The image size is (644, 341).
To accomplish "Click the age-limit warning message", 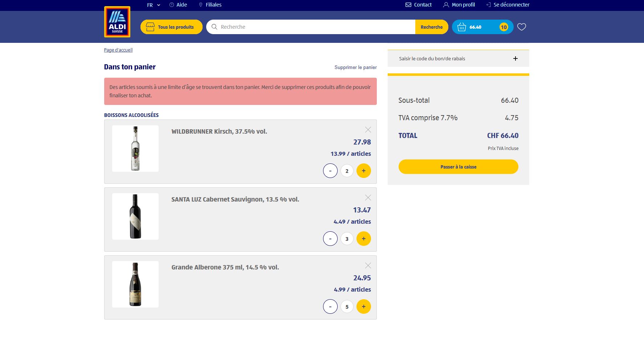I will [240, 91].
